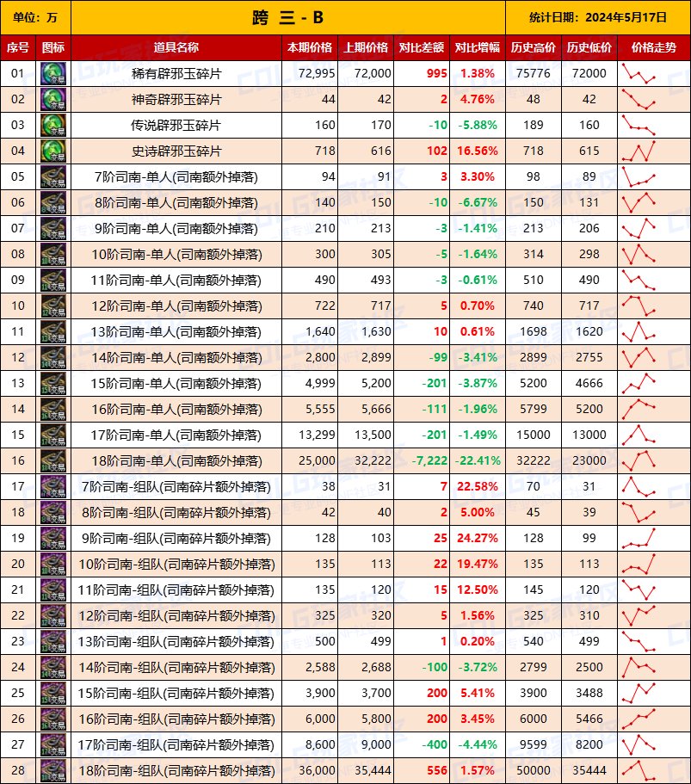Image resolution: width=691 pixels, height=784 pixels.
Task: Click the icon for 史诗辟邪玉碎片
Action: pos(53,151)
